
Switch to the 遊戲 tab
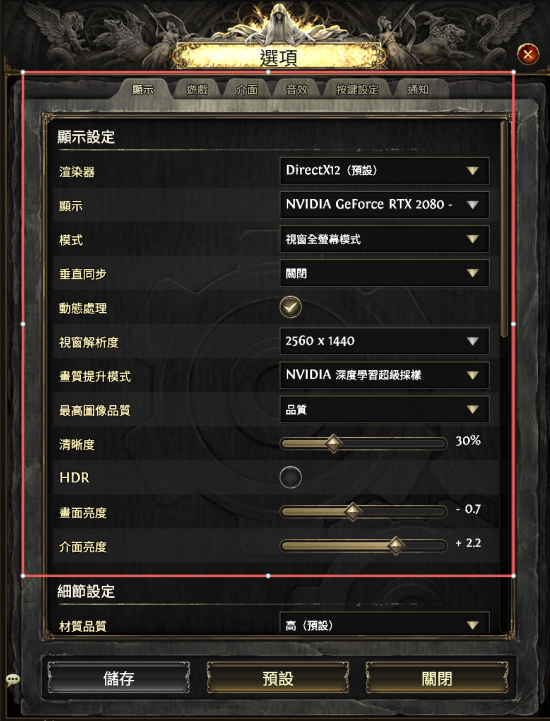coord(197,89)
